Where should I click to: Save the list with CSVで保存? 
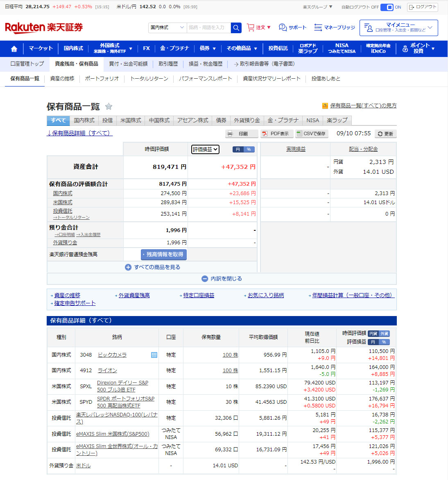tap(311, 134)
